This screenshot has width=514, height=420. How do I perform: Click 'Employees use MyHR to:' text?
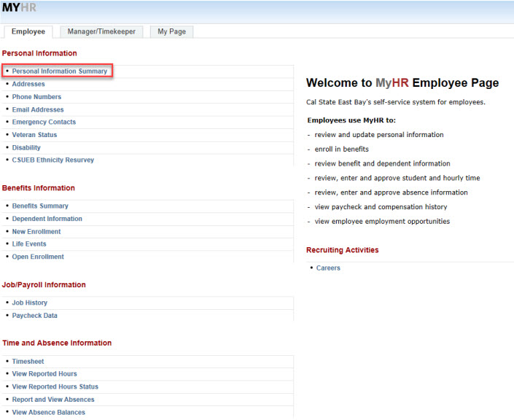tap(351, 120)
